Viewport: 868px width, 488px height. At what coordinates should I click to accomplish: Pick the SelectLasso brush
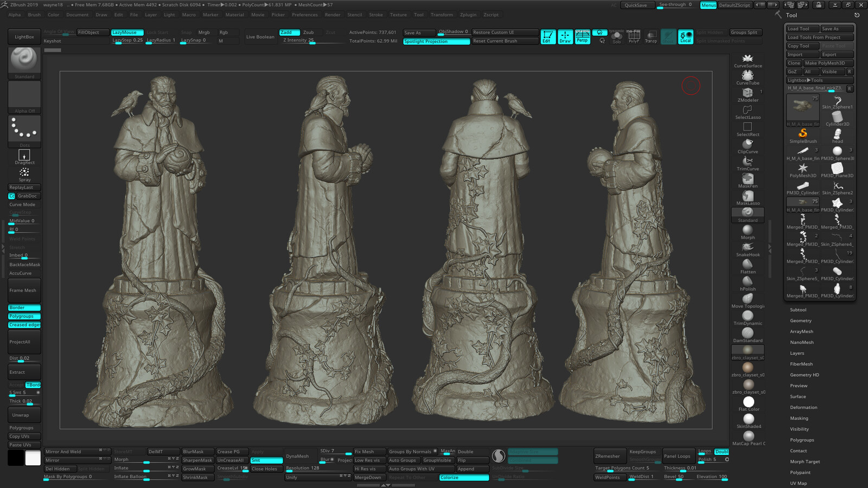(748, 112)
